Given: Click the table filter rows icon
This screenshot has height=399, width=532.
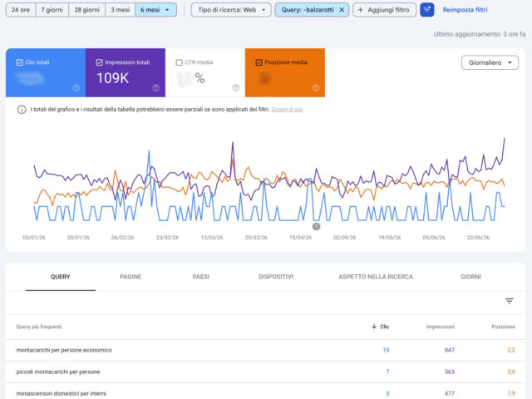Looking at the screenshot, I should coord(509,301).
